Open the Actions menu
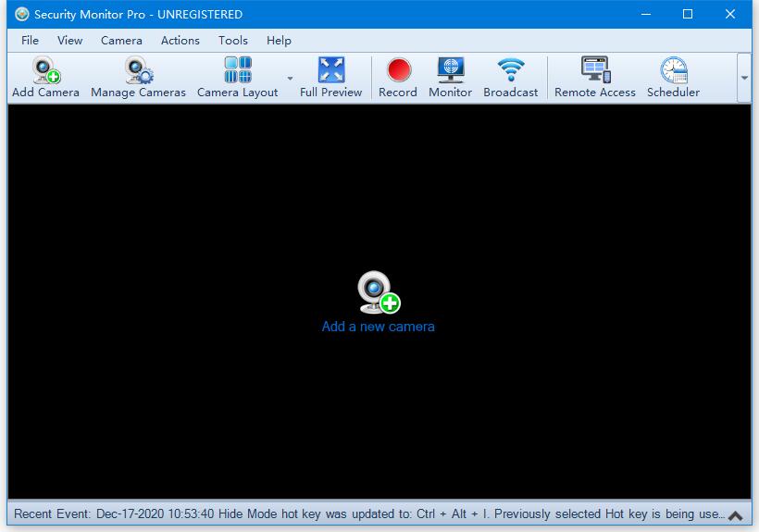759x532 pixels. 180,41
